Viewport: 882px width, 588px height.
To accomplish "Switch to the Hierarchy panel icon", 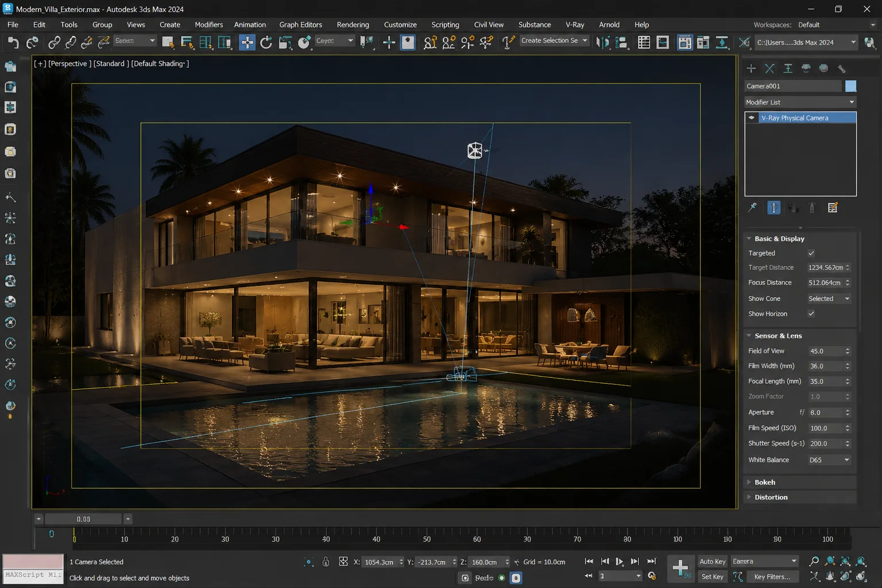I will (788, 68).
